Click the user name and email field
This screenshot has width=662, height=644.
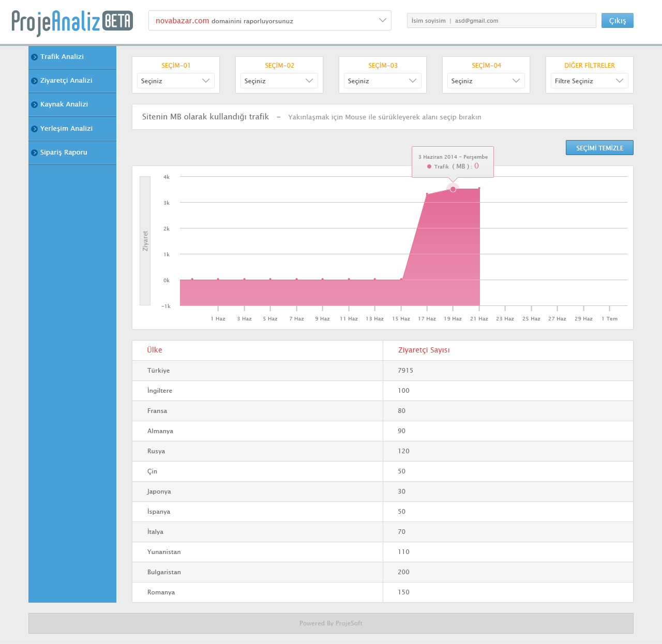[x=501, y=21]
